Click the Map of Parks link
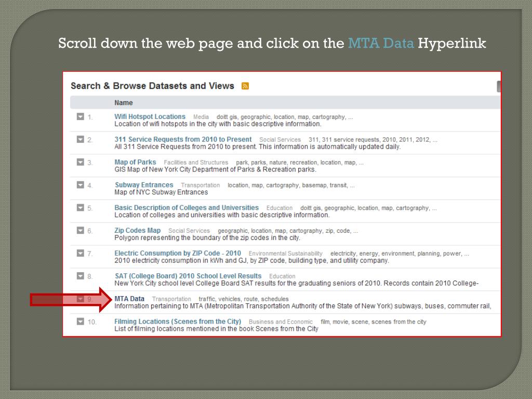 coord(135,162)
